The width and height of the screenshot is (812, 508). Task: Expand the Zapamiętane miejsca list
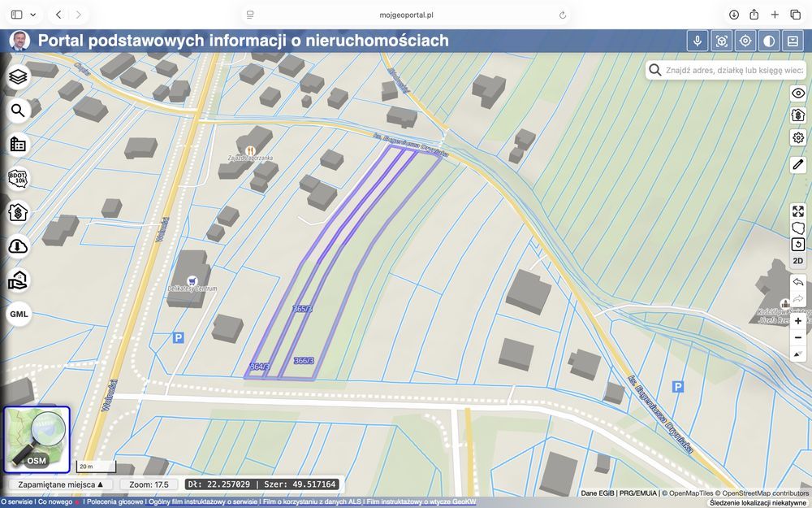click(61, 484)
